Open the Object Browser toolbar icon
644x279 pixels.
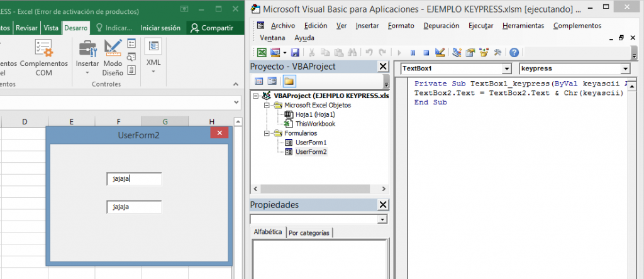tap(484, 53)
